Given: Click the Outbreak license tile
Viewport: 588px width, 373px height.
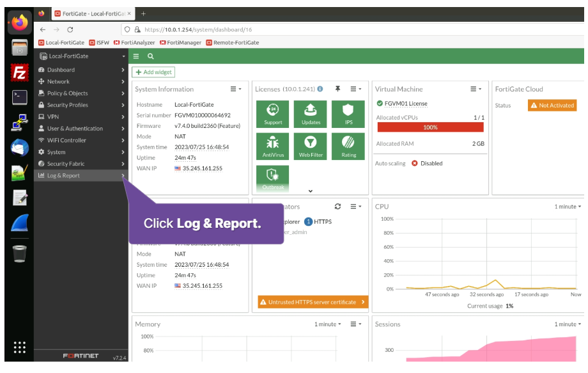Looking at the screenshot, I should (x=273, y=178).
